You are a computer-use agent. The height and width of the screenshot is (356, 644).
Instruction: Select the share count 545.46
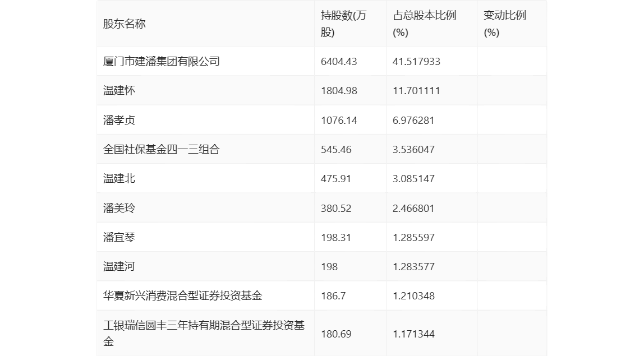pyautogui.click(x=336, y=150)
